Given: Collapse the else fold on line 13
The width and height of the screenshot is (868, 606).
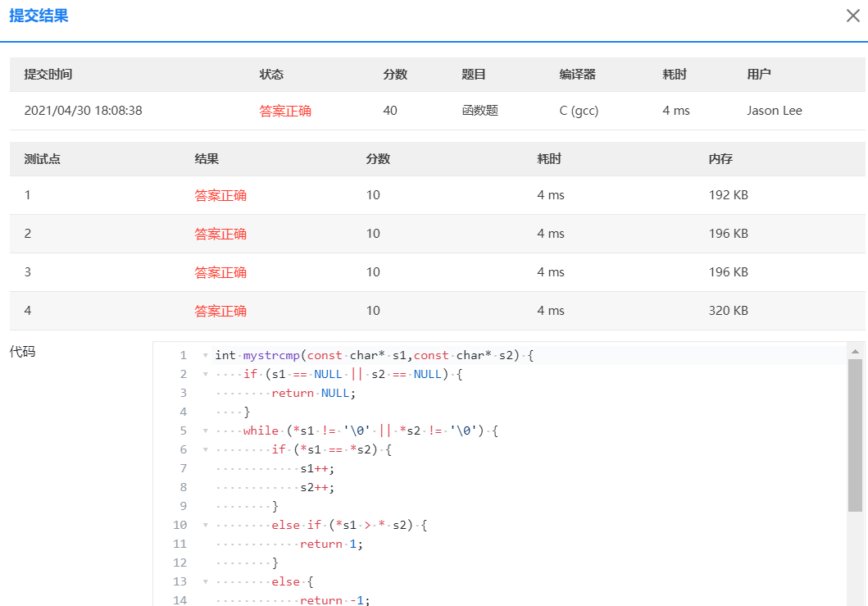Looking at the screenshot, I should click(x=206, y=581).
